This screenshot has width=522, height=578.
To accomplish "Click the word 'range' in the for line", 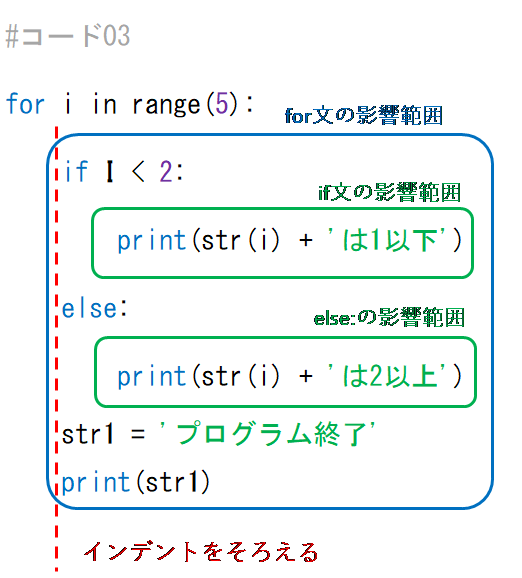I will click(166, 105).
